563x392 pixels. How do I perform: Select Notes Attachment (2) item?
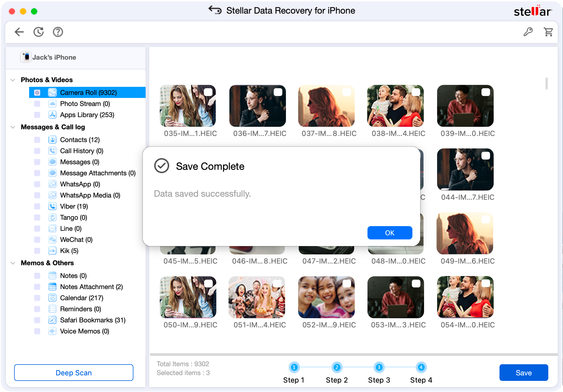click(x=91, y=287)
